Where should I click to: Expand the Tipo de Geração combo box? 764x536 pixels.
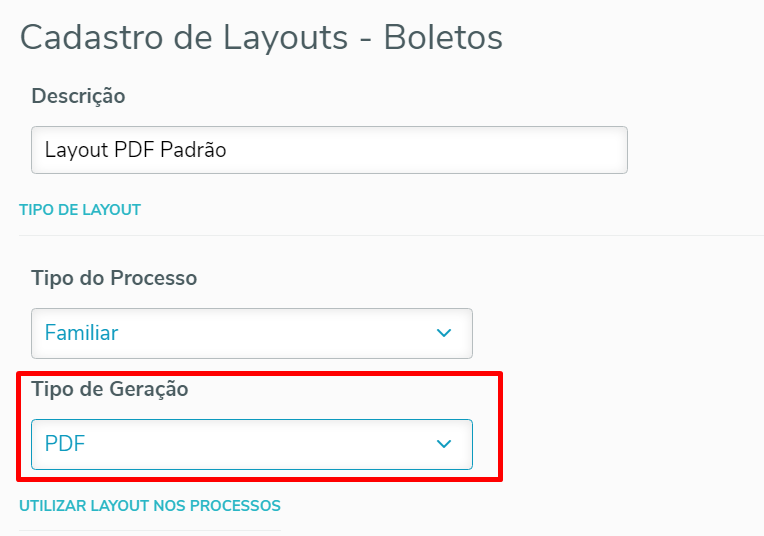250,444
